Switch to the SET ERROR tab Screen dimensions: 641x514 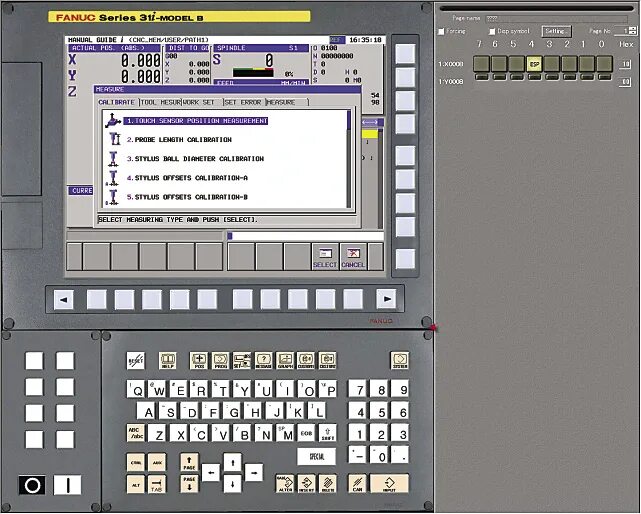[x=244, y=102]
